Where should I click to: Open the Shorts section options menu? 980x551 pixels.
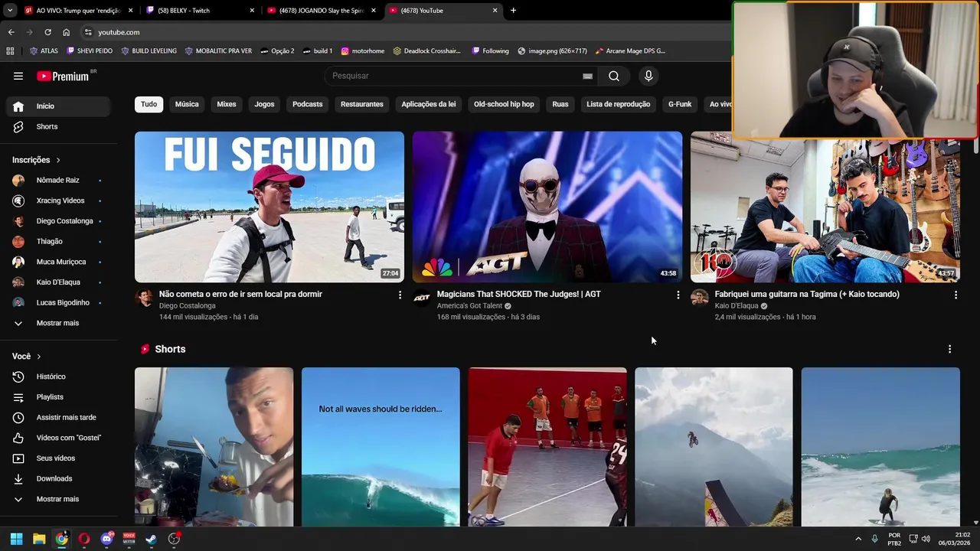pos(949,349)
